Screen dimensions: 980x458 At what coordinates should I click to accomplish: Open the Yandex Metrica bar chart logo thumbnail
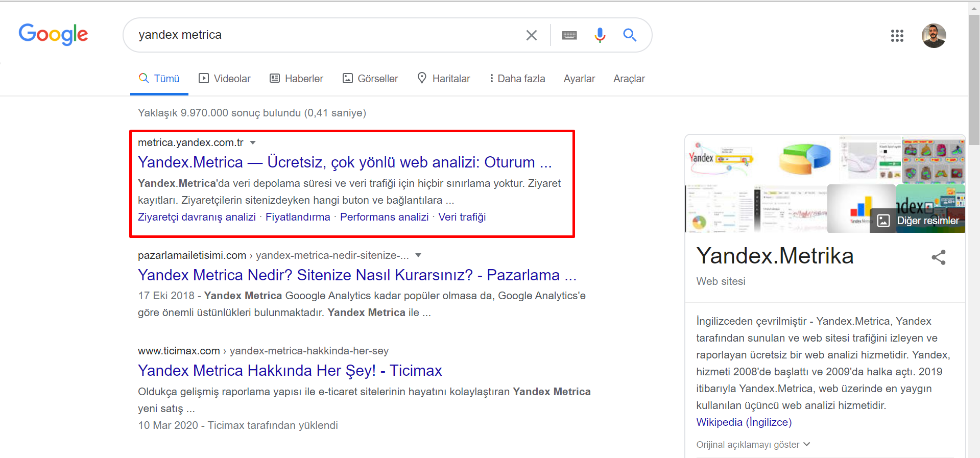861,208
